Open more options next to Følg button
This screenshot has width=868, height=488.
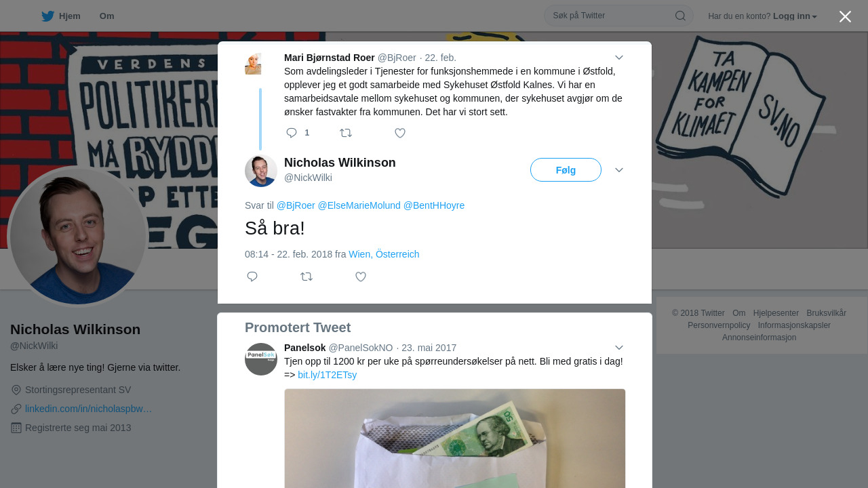coord(619,170)
